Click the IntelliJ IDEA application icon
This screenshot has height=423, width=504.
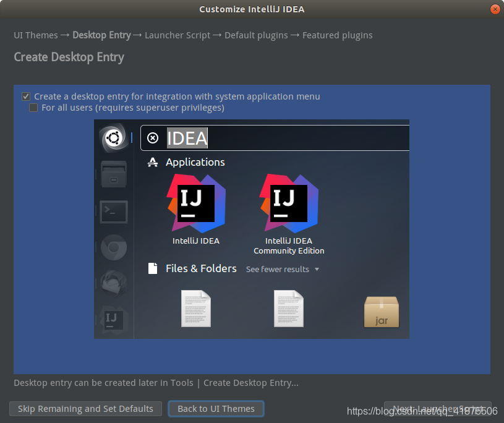coord(196,203)
